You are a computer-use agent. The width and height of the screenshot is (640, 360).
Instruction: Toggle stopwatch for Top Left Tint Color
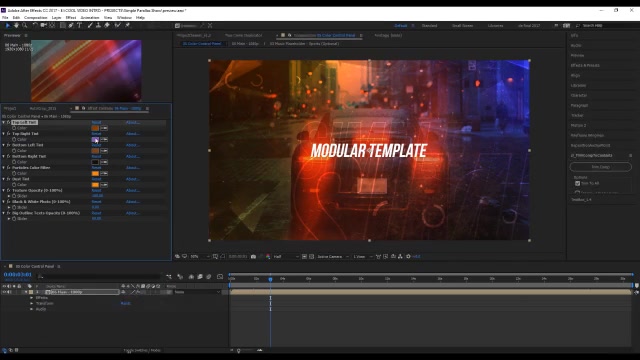(x=14, y=128)
